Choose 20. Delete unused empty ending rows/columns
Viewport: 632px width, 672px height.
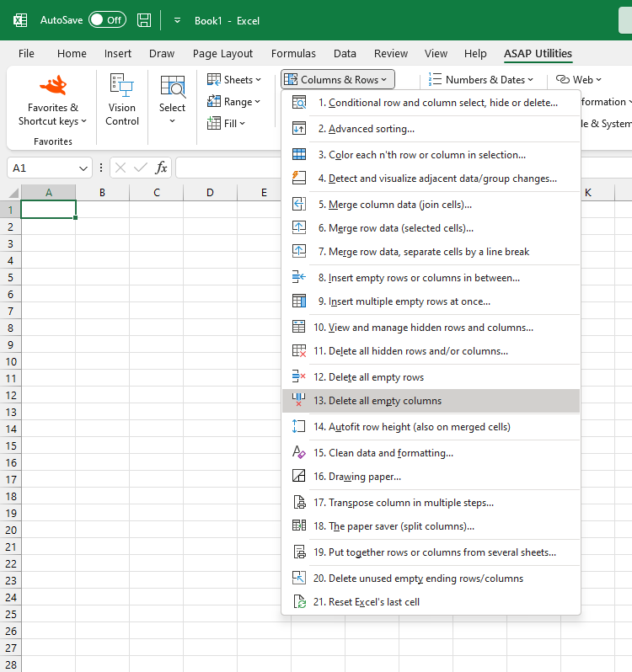point(431,579)
